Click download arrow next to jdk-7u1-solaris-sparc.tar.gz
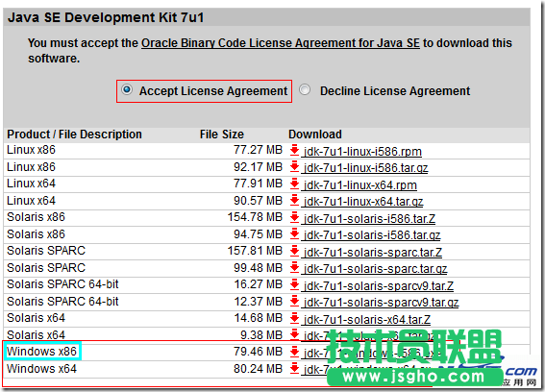 pos(294,268)
